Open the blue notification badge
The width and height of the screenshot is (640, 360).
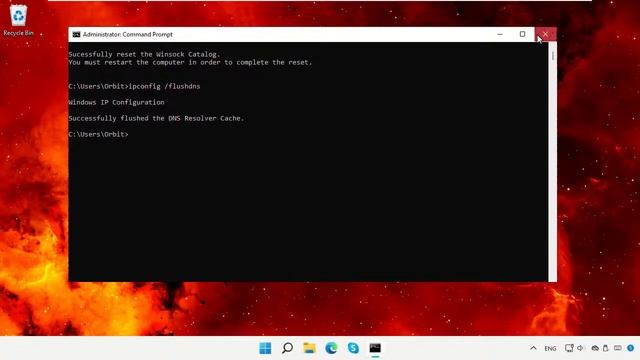point(631,348)
